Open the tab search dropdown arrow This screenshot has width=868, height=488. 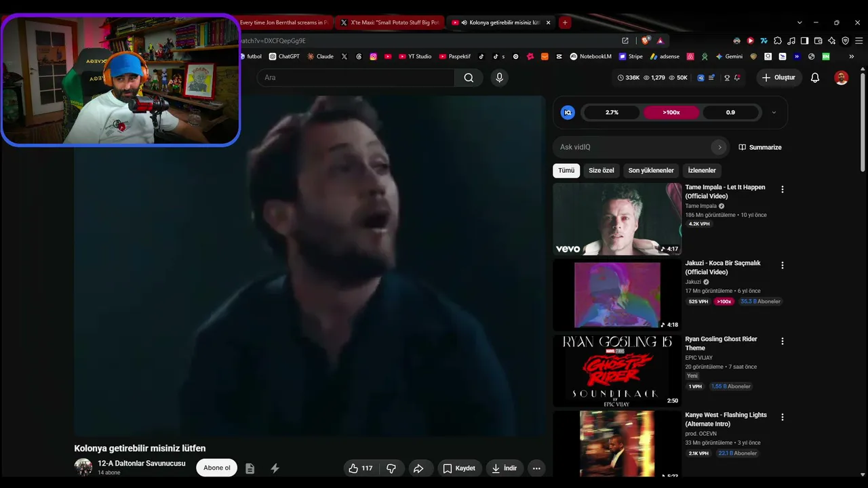(800, 22)
